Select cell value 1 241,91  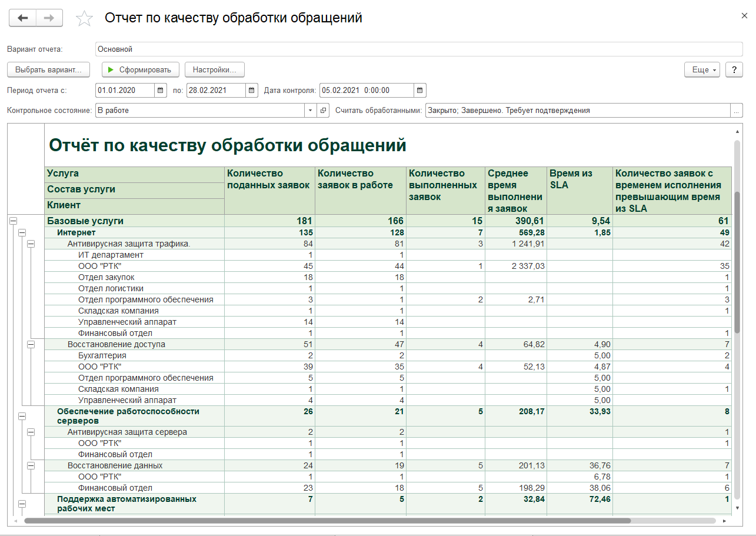pyautogui.click(x=516, y=244)
